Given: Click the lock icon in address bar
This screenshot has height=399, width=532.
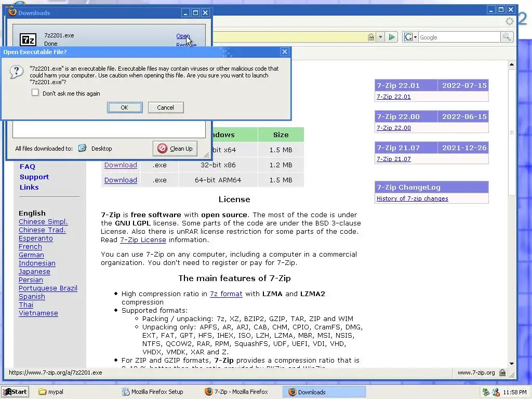Looking at the screenshot, I should click(371, 37).
